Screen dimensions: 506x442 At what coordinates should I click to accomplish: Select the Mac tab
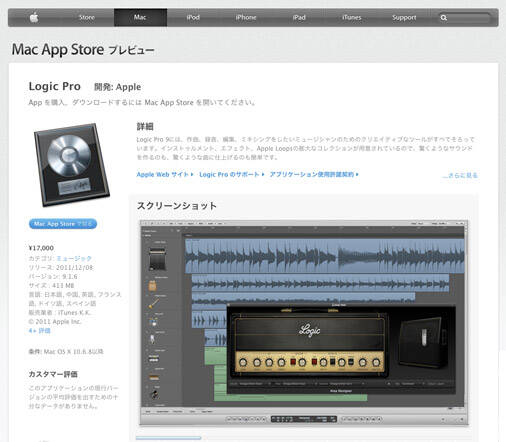(140, 17)
